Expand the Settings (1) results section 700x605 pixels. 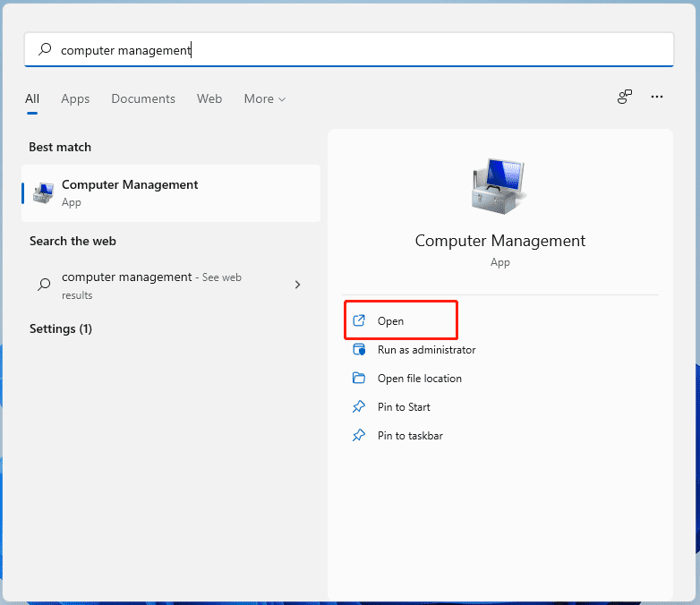coord(61,328)
